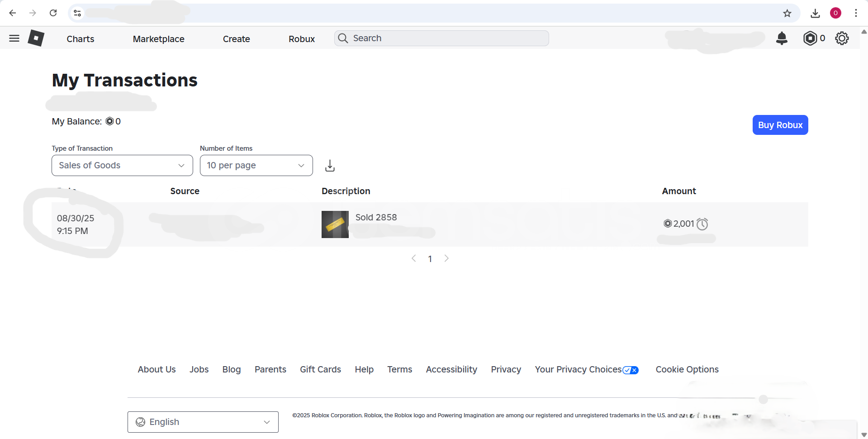Open Robux balance icon in navbar
Viewport: 868px width, 439px height.
810,38
